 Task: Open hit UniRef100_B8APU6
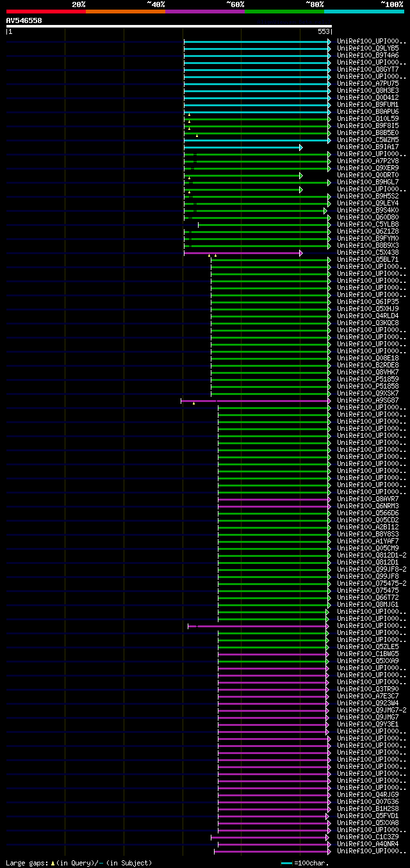[368, 111]
